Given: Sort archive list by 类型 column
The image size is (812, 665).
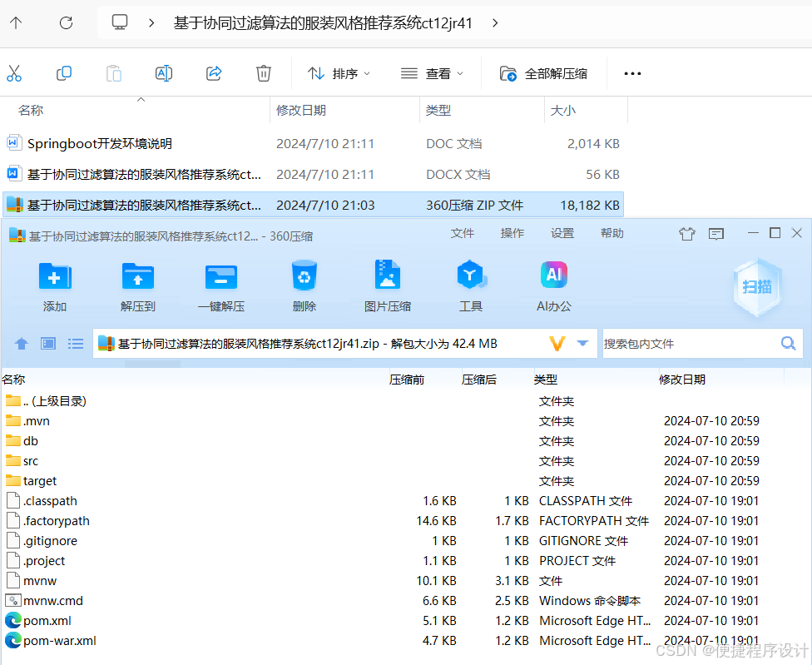Looking at the screenshot, I should point(545,380).
